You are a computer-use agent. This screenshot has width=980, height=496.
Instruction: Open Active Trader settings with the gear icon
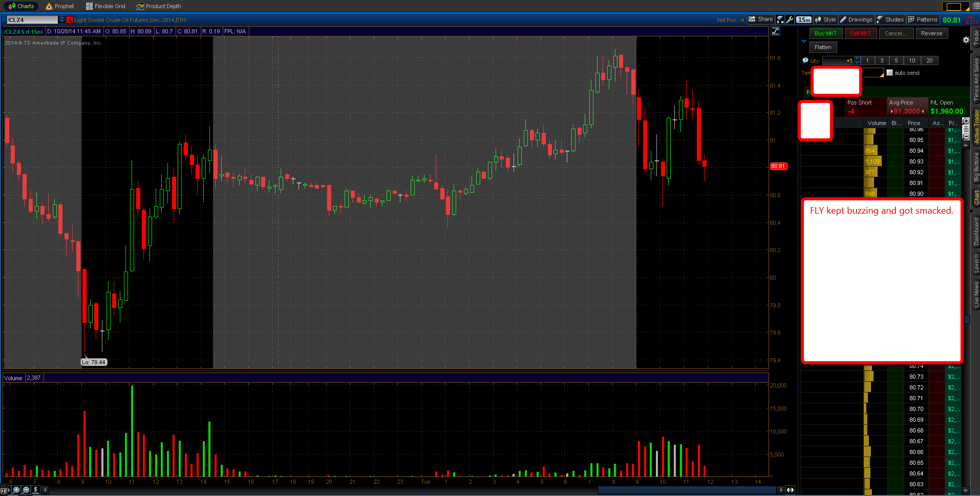click(966, 39)
